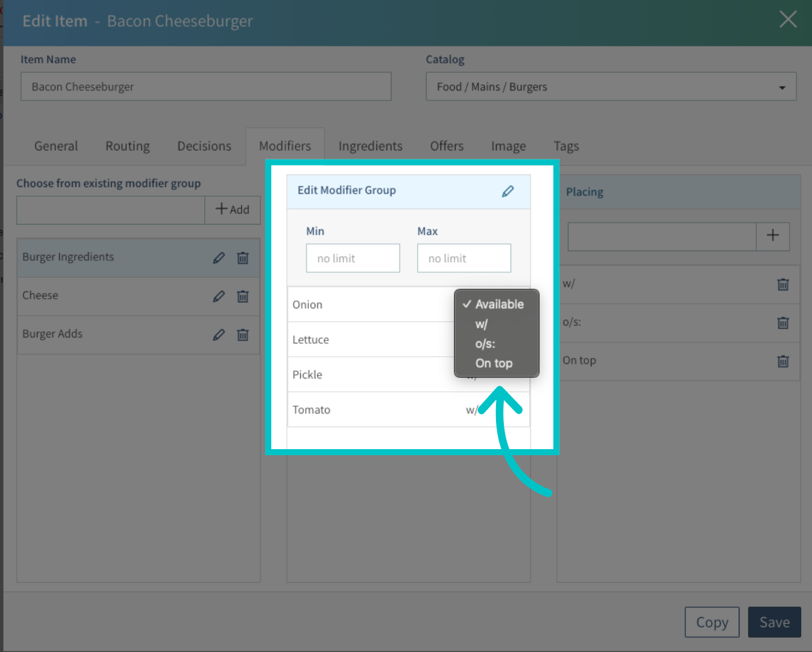Choose w/ from the modifier dropdown
This screenshot has height=652, width=812.
click(x=482, y=324)
